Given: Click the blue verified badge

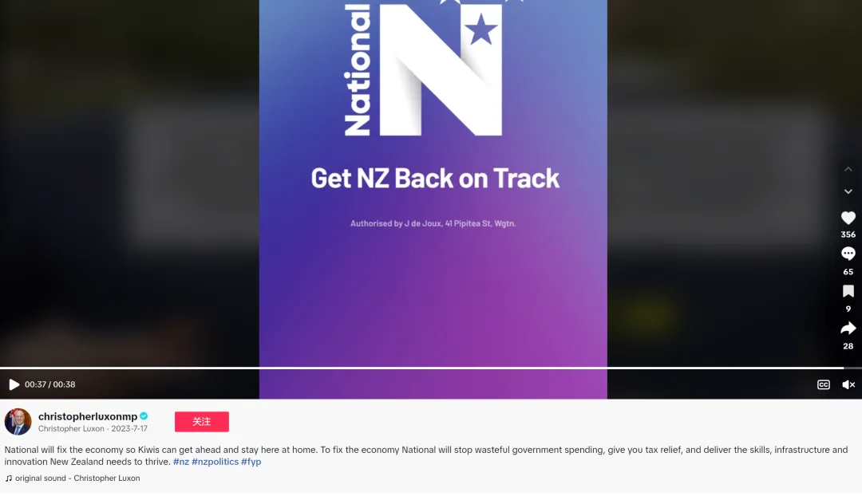Looking at the screenshot, I should coord(144,416).
